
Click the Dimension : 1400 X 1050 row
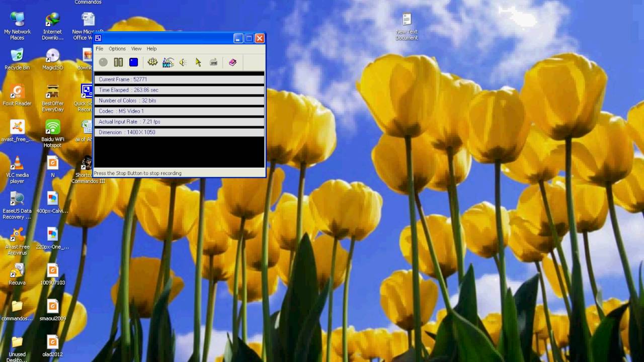[179, 132]
